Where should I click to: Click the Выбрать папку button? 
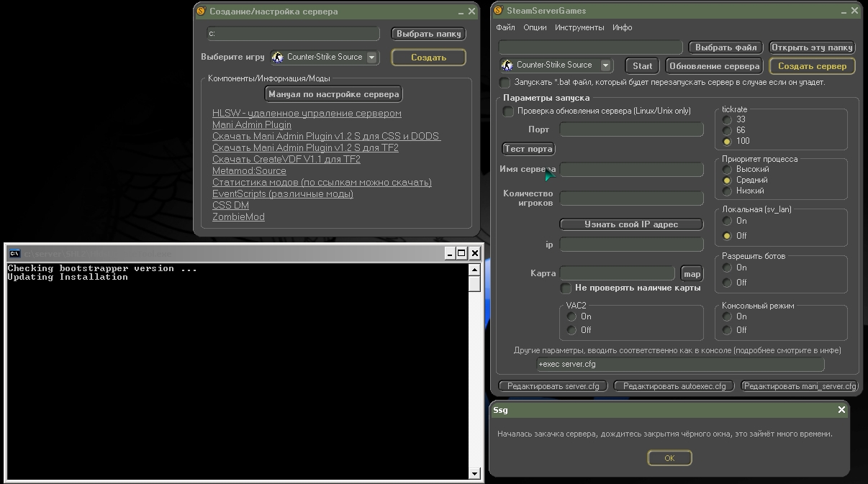pos(428,34)
